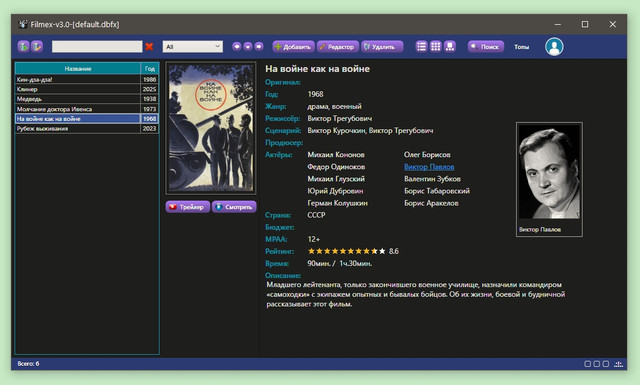The width and height of the screenshot is (640, 385).
Task: Click the Удалить button
Action: pos(382,47)
